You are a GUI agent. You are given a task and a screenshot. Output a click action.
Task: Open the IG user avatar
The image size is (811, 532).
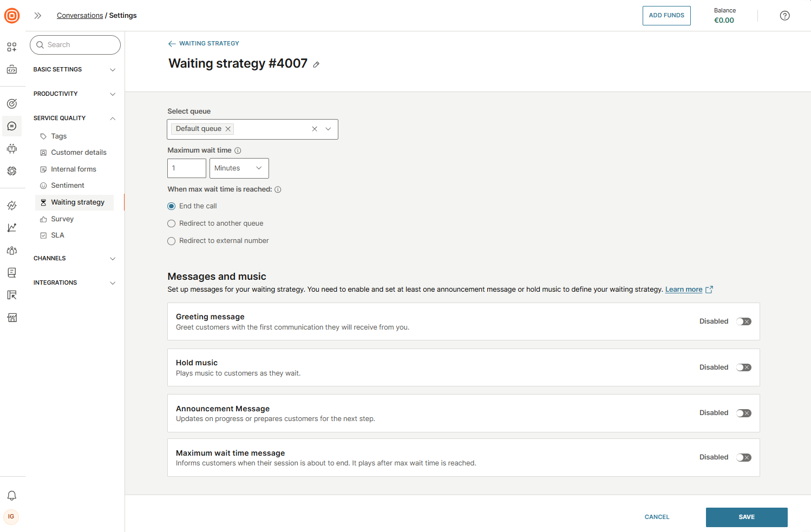(11, 517)
